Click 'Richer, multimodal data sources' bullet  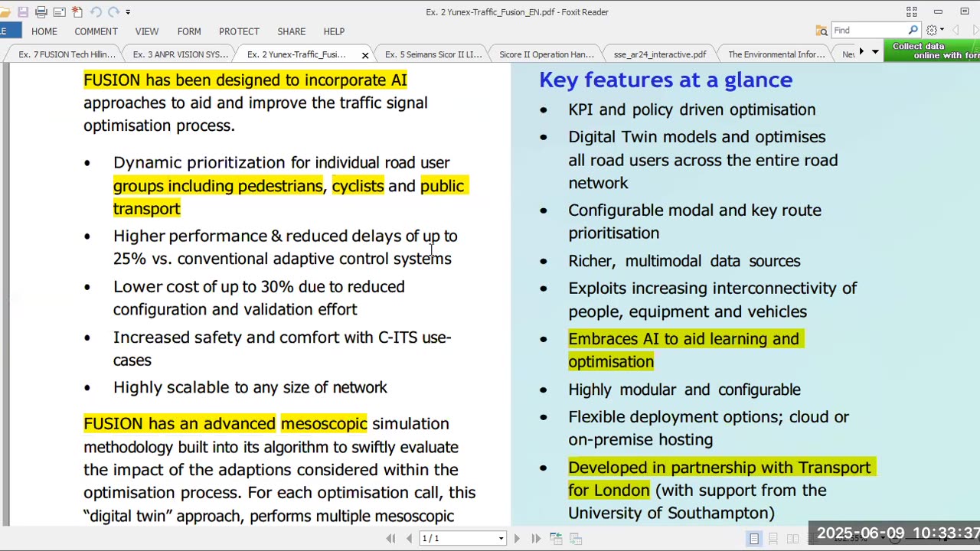point(684,261)
